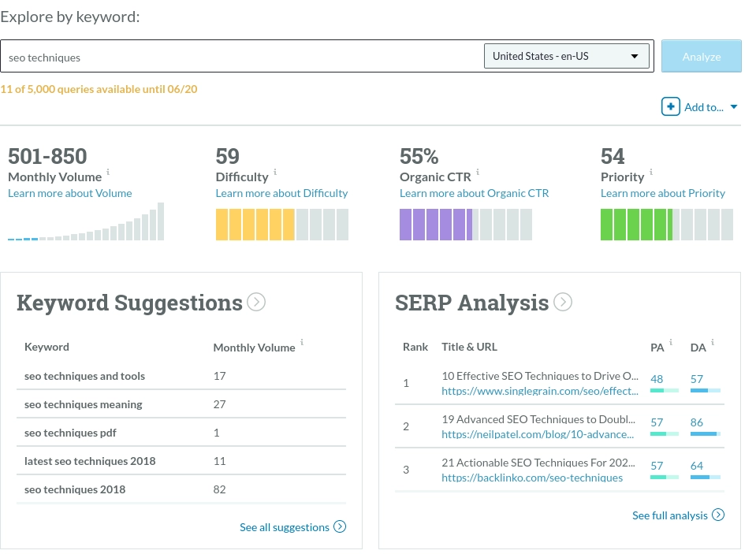Click the 501-850 monthly volume figure

click(x=47, y=156)
